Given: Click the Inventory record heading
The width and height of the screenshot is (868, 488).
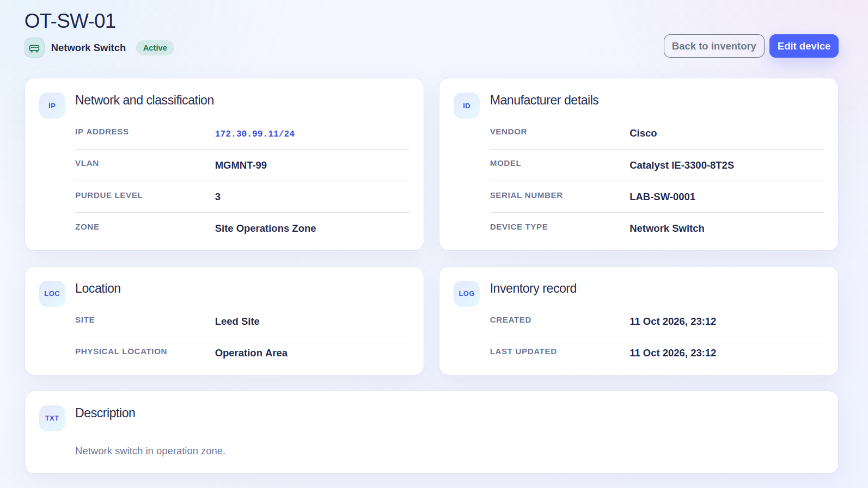Looking at the screenshot, I should (x=533, y=288).
